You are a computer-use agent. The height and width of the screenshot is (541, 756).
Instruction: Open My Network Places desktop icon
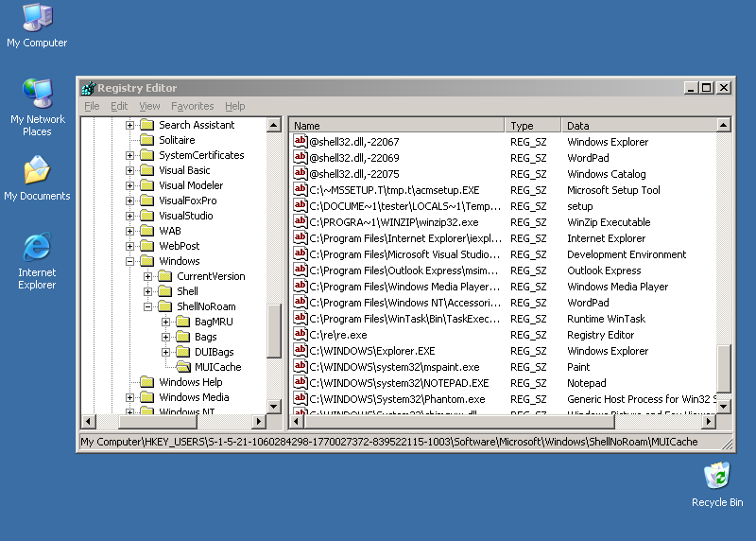coord(37,107)
